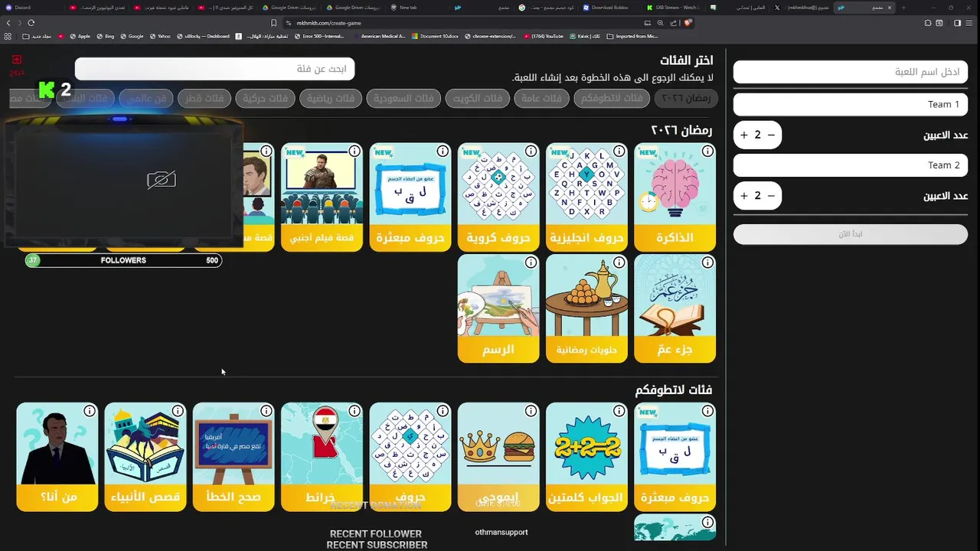Open the Apple bookmark
980x551 pixels.
pyautogui.click(x=80, y=36)
